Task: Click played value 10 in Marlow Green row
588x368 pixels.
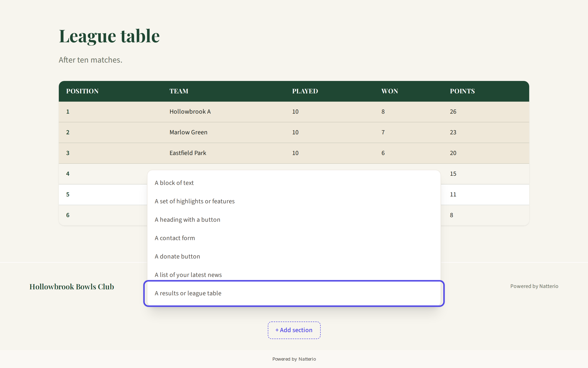Action: tap(295, 132)
